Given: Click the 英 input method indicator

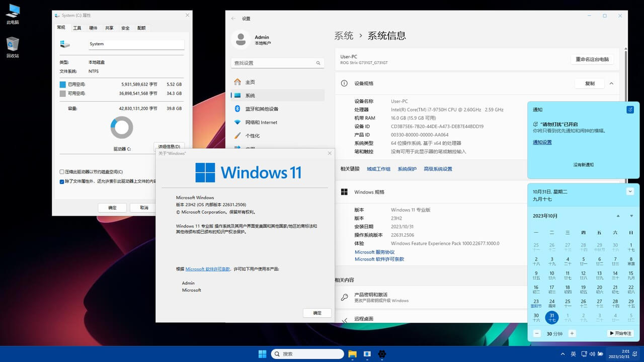Looking at the screenshot, I should click(573, 354).
